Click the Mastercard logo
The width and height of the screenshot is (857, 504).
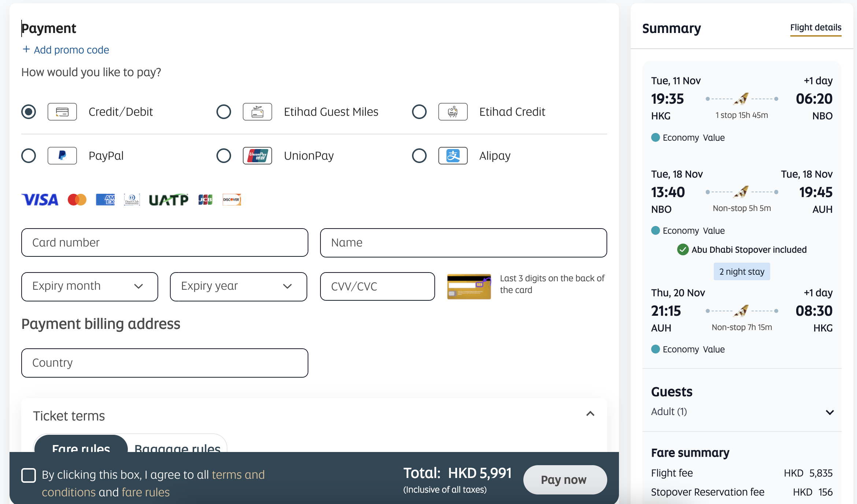click(77, 200)
